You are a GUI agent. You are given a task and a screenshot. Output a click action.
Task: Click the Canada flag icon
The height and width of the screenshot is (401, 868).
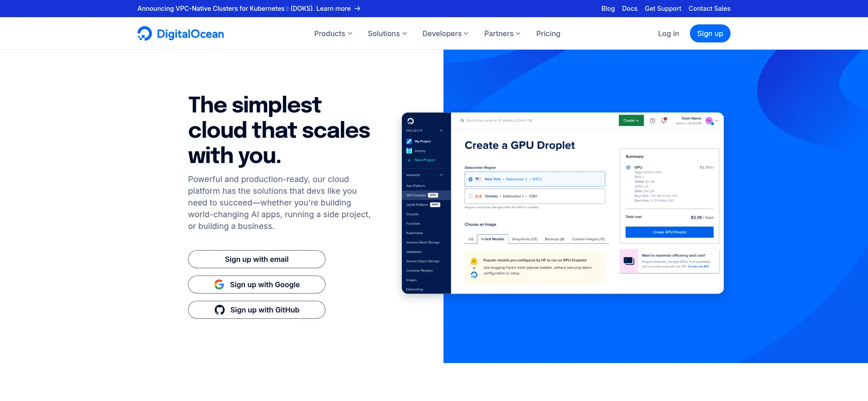(x=478, y=196)
